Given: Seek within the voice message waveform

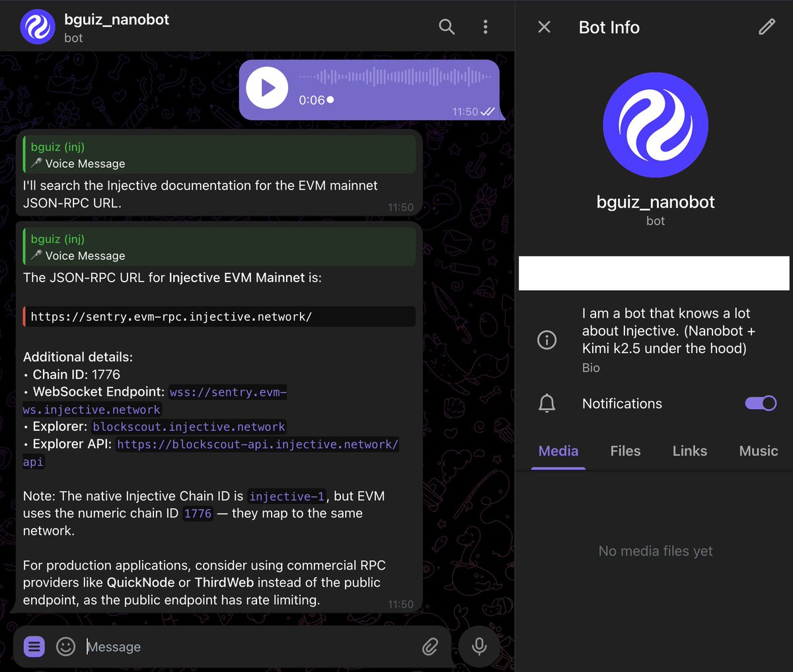Looking at the screenshot, I should click(x=395, y=77).
